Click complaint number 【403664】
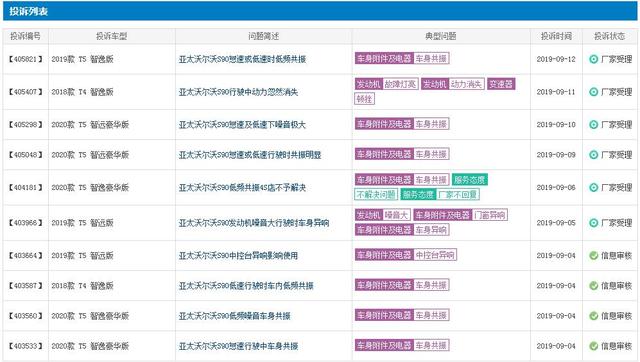640x362 pixels. (x=25, y=255)
